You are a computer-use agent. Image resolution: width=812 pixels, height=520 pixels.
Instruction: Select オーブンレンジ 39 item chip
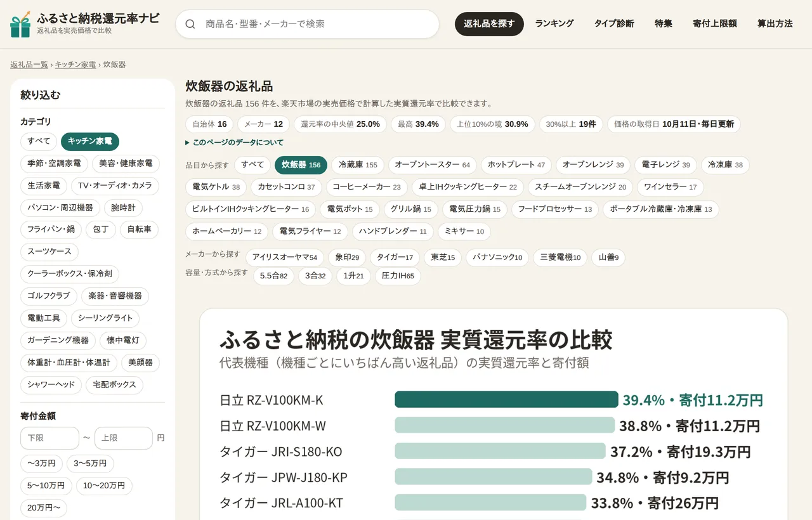593,165
